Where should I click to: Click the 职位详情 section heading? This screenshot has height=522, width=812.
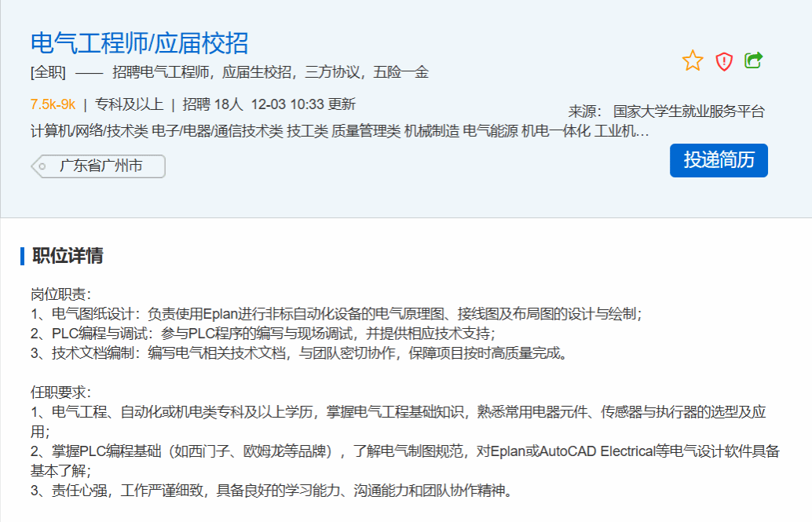pyautogui.click(x=68, y=256)
